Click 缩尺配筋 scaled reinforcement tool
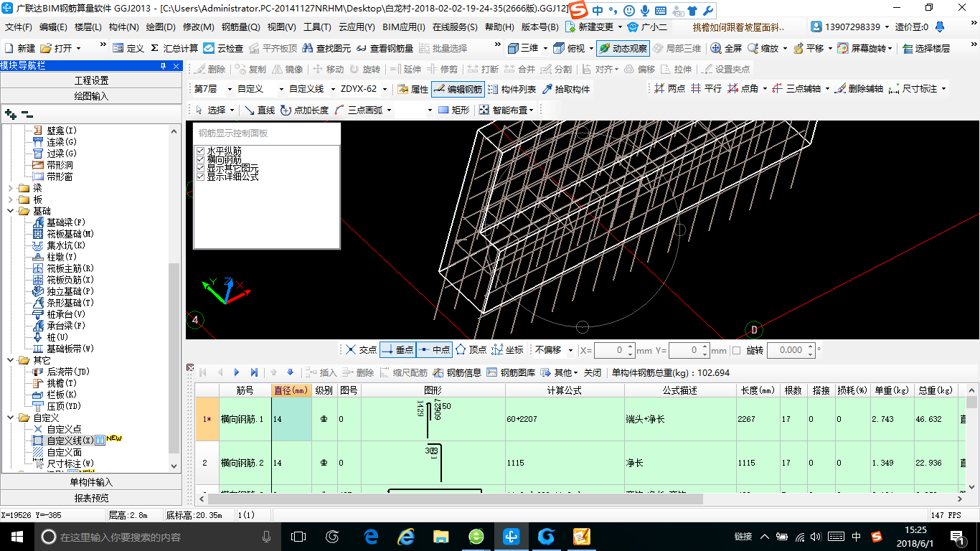 pyautogui.click(x=403, y=372)
